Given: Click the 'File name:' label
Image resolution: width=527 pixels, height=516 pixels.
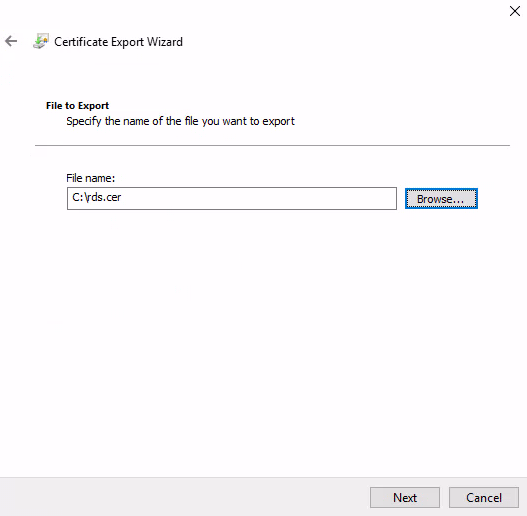Looking at the screenshot, I should [x=90, y=178].
